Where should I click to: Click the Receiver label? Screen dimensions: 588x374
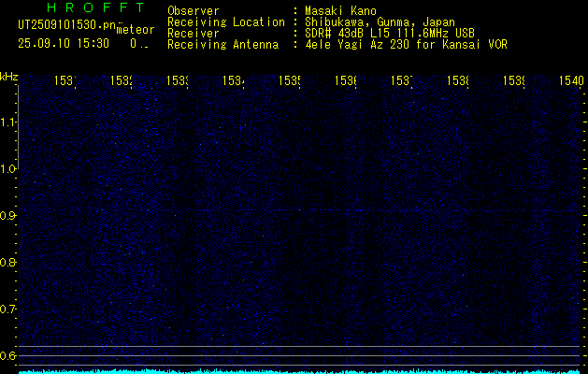pyautogui.click(x=194, y=34)
